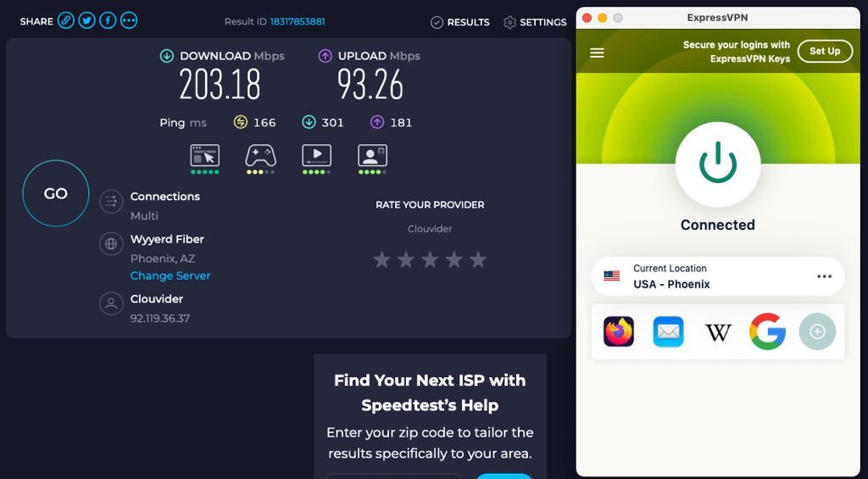The width and height of the screenshot is (868, 479).
Task: Rate provider two stars
Action: (x=406, y=259)
